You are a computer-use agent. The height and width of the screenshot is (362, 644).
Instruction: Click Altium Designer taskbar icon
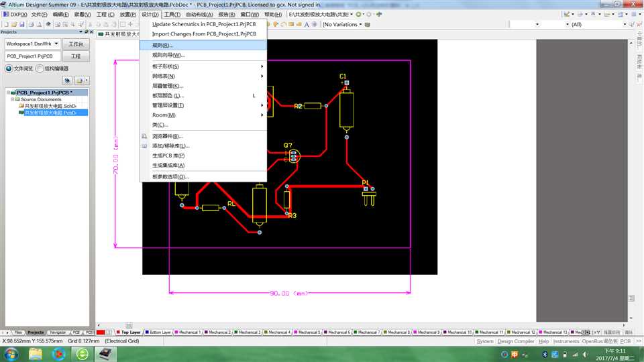[105, 354]
